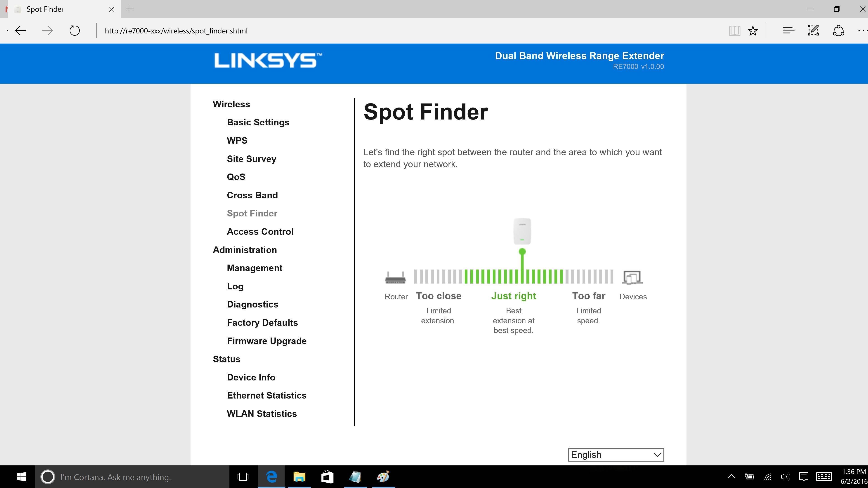Open the Hub lines icon

click(x=788, y=31)
